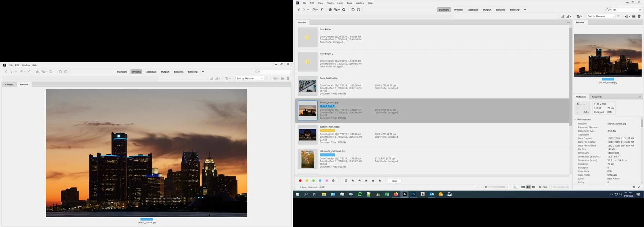Image resolution: width=644 pixels, height=227 pixels.
Task: Open workspace chevron dropdown in the right window
Action: click(525, 10)
